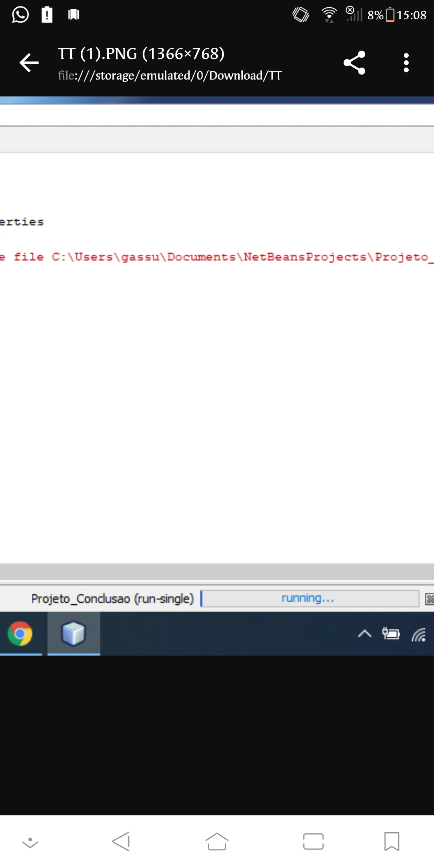Open recent apps with the rectangle button
This screenshot has width=434, height=868.
pyautogui.click(x=313, y=841)
